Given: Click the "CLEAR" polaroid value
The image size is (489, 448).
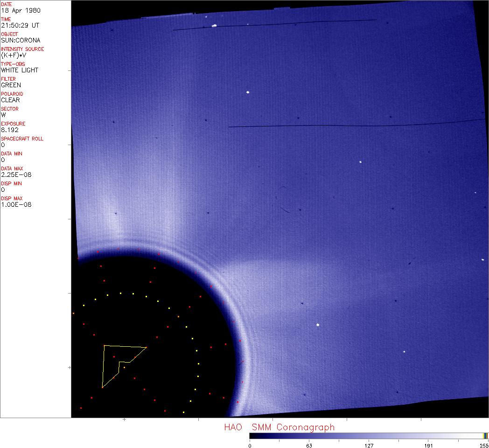Looking at the screenshot, I should tap(10, 100).
